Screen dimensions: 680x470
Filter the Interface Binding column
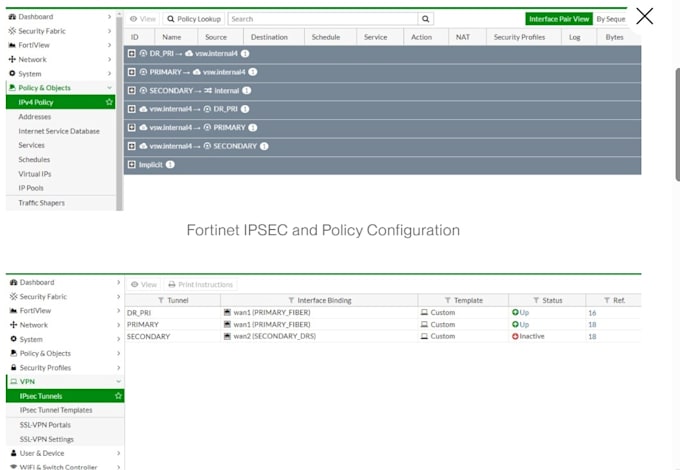point(291,300)
